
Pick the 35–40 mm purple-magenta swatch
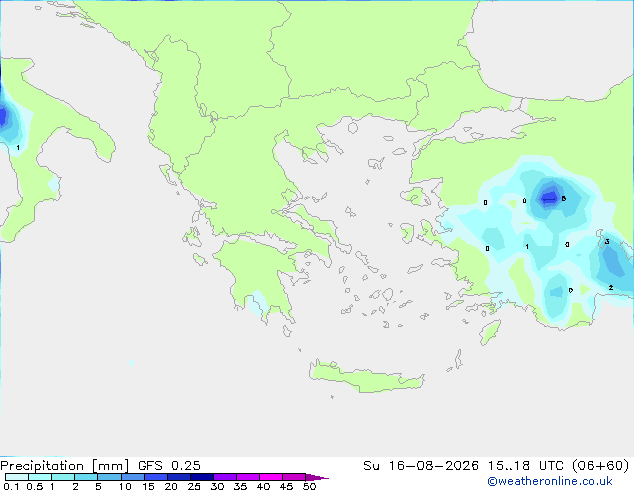[x=247, y=477]
